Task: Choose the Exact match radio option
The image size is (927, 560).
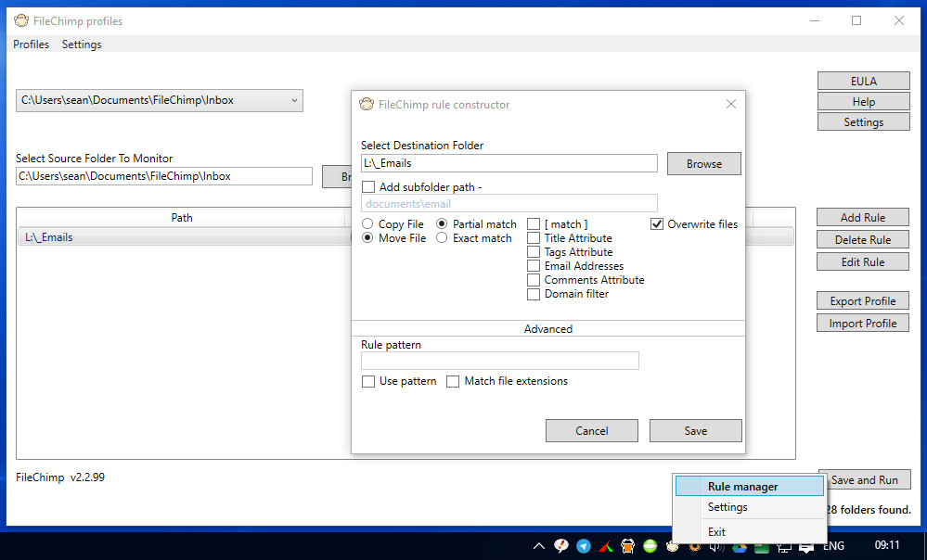Action: click(x=442, y=238)
